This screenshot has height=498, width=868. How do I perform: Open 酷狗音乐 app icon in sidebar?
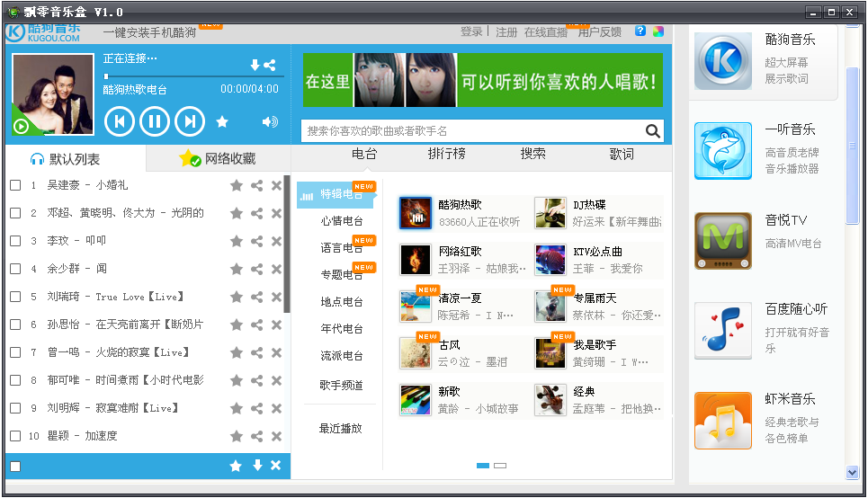(723, 61)
